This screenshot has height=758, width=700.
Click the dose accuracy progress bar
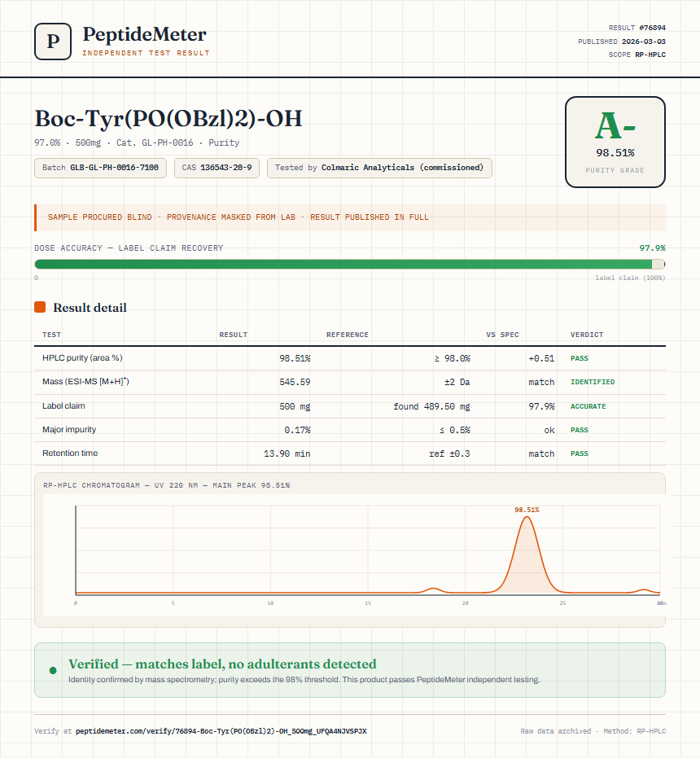350,264
